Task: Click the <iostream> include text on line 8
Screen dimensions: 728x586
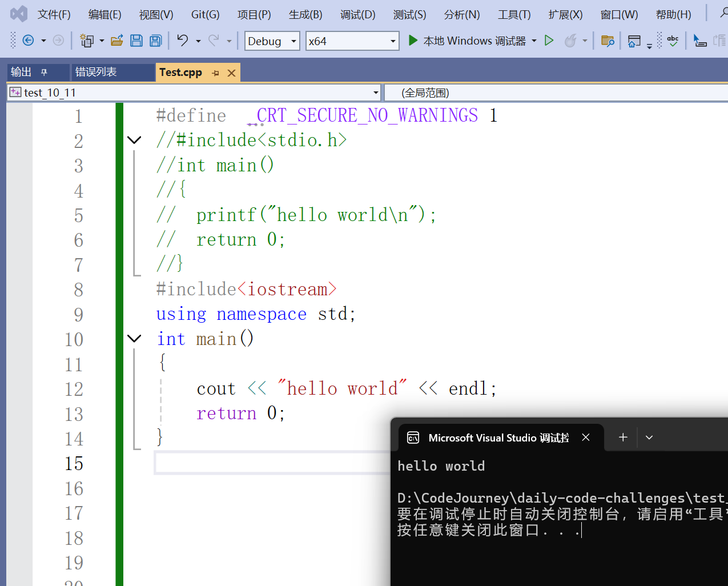Action: coord(287,289)
